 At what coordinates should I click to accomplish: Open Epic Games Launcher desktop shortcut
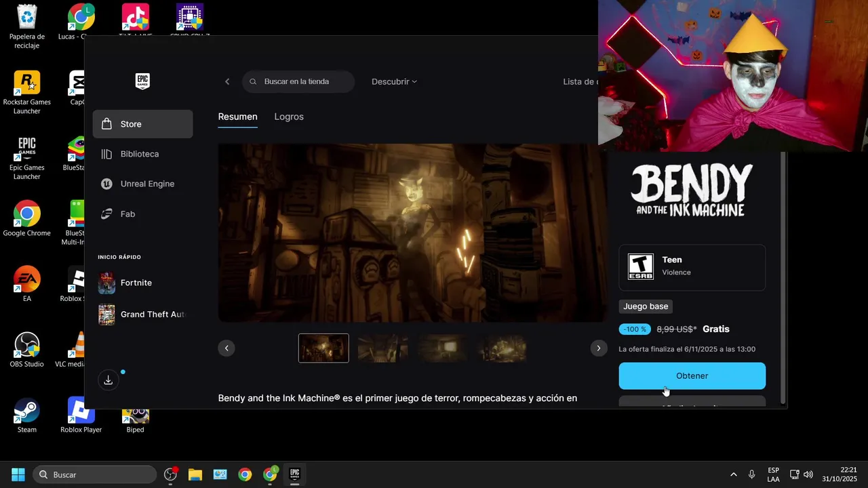coord(27,159)
